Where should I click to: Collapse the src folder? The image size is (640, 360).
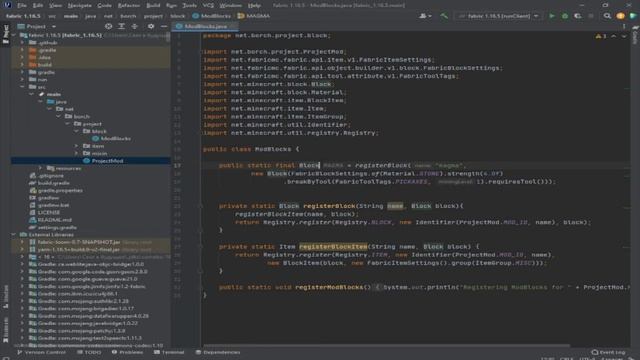pyautogui.click(x=22, y=87)
